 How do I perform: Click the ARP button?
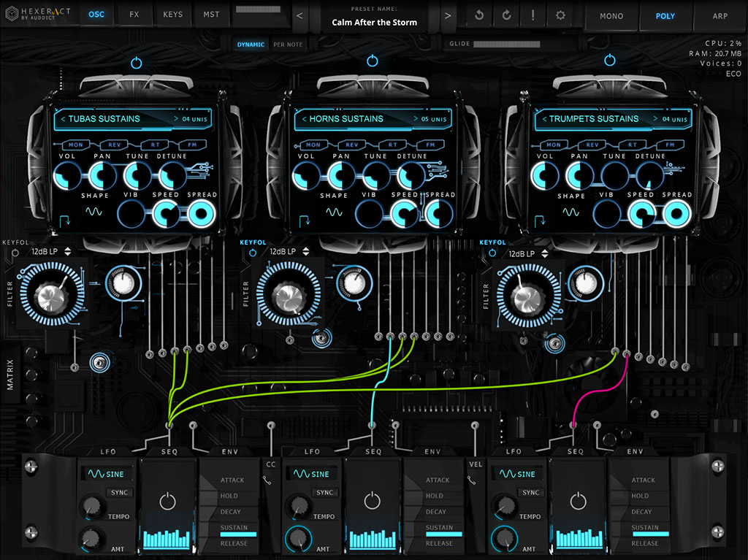click(720, 15)
